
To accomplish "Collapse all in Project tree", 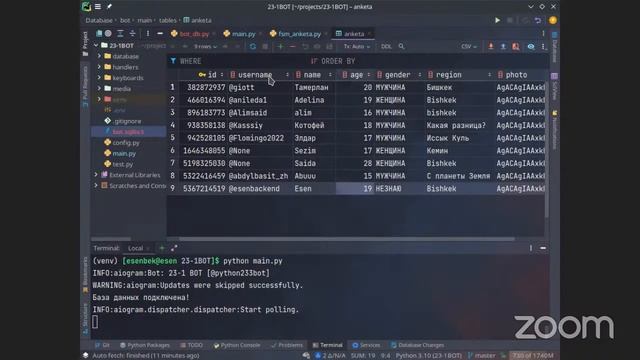I will tap(132, 33).
